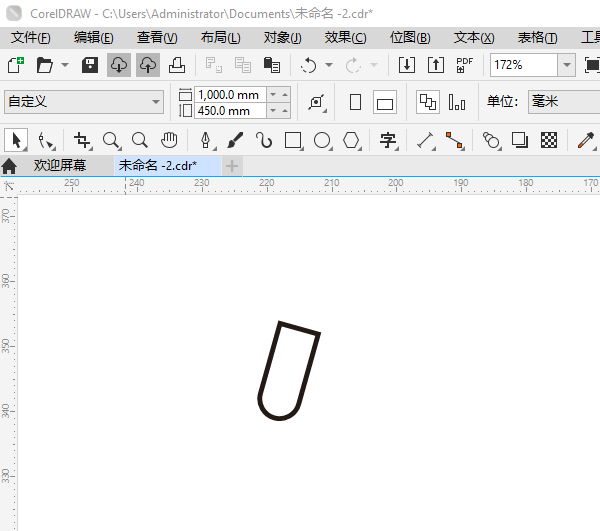
Task: Click the Export icon
Action: click(x=436, y=65)
